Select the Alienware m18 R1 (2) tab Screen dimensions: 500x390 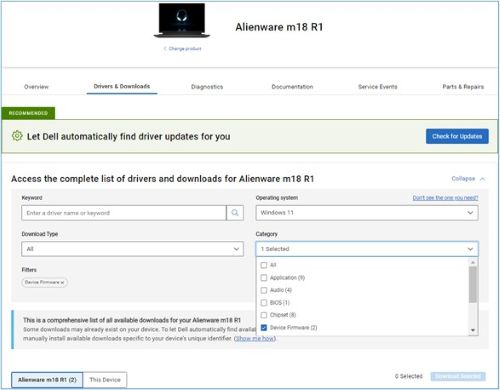click(x=47, y=380)
